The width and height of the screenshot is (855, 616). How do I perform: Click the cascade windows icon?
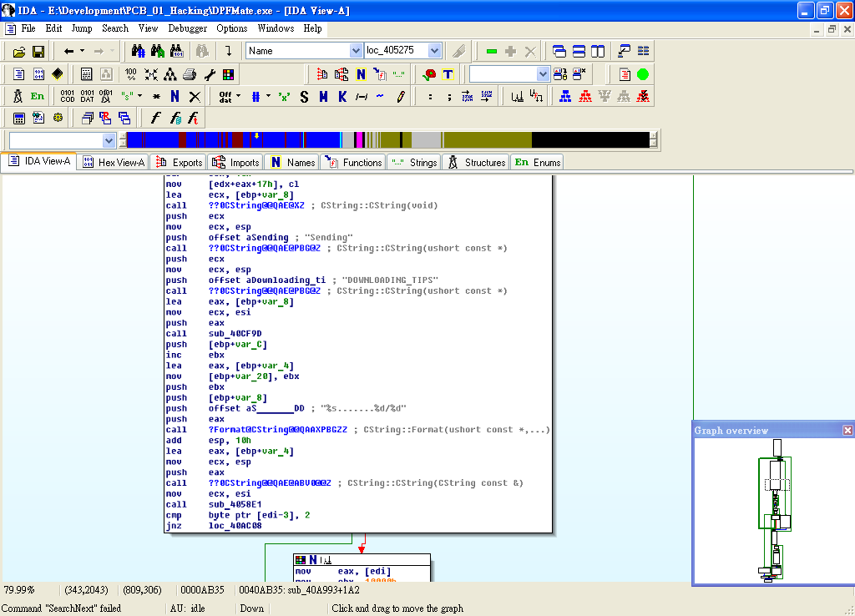point(559,51)
